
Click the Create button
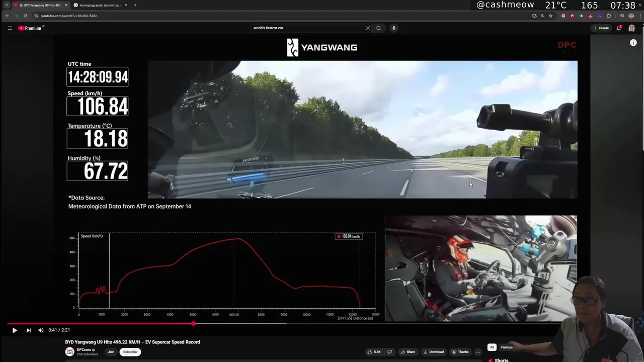(x=601, y=28)
